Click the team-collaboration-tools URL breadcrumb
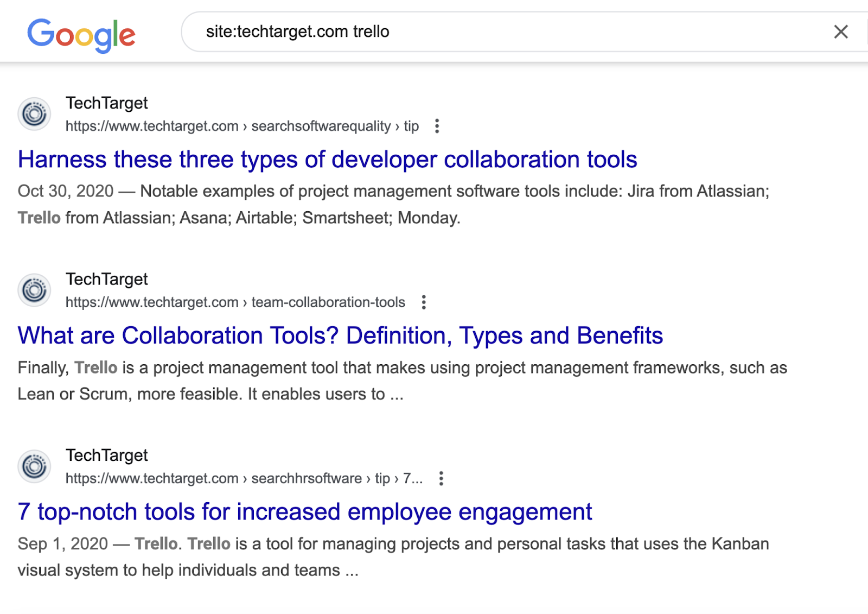This screenshot has width=868, height=614. click(235, 302)
